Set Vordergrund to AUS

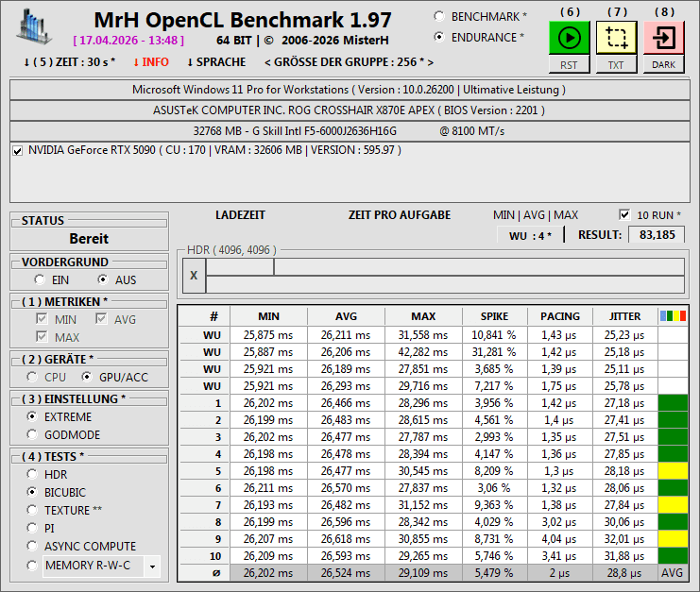103,279
